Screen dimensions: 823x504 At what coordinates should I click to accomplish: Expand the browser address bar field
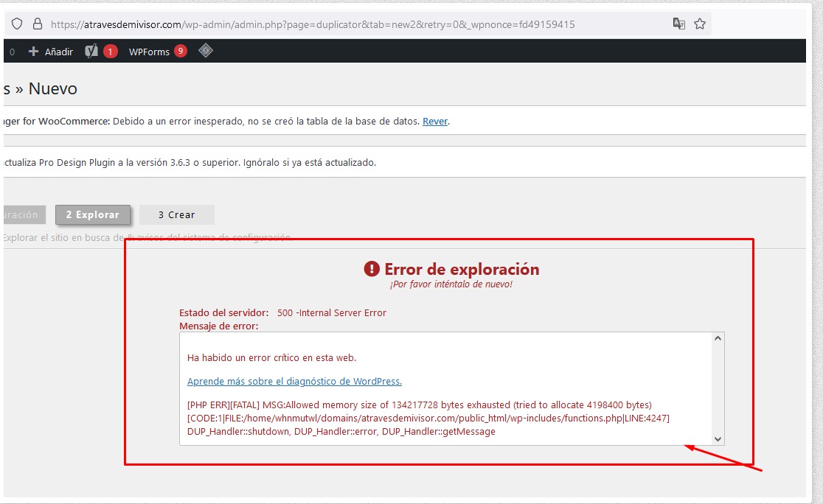[369, 23]
